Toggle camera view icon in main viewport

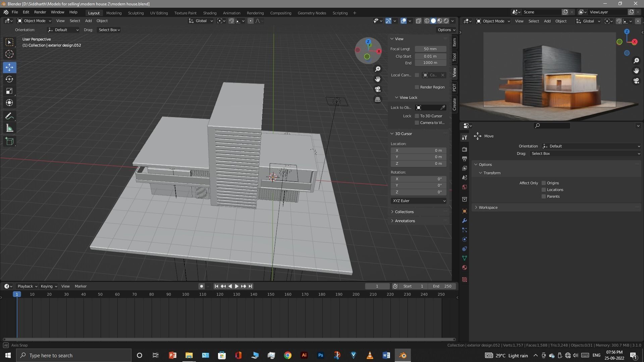click(378, 89)
